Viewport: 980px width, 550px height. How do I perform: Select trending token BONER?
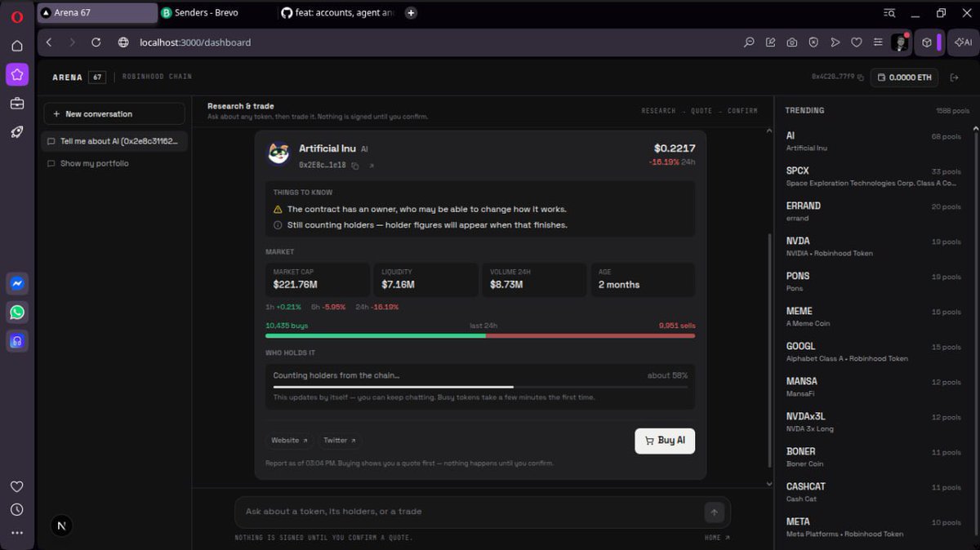pyautogui.click(x=874, y=457)
